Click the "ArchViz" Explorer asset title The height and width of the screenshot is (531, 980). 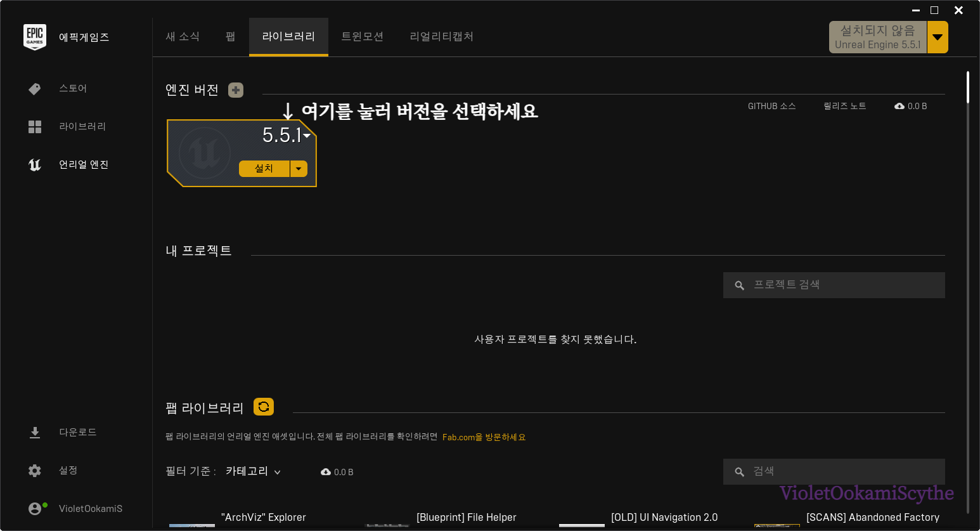point(264,518)
